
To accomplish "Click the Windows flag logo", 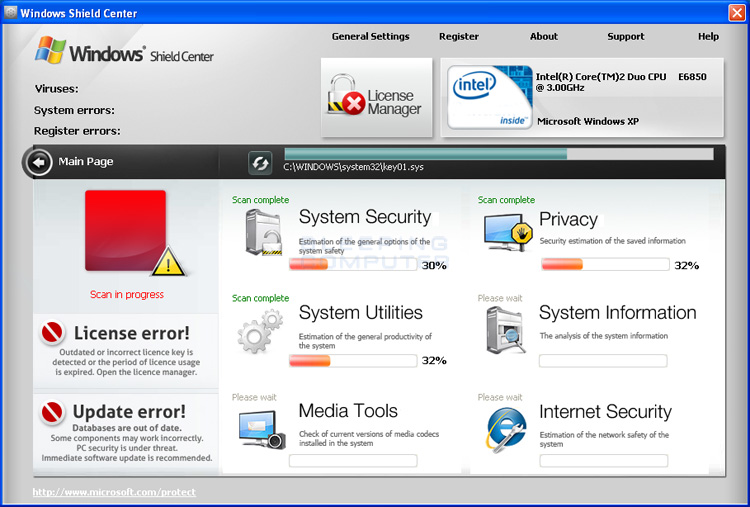I will click(50, 50).
